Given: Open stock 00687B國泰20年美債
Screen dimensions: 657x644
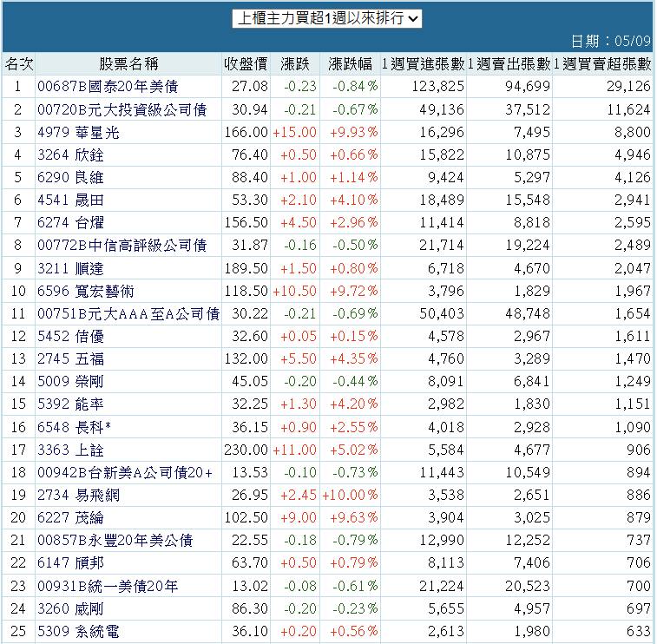Looking at the screenshot, I should pyautogui.click(x=108, y=86).
